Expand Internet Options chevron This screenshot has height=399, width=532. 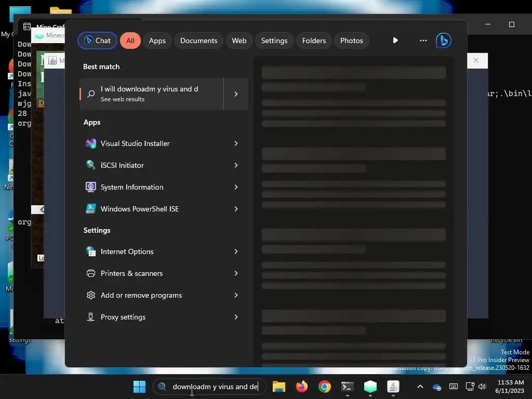click(x=236, y=251)
